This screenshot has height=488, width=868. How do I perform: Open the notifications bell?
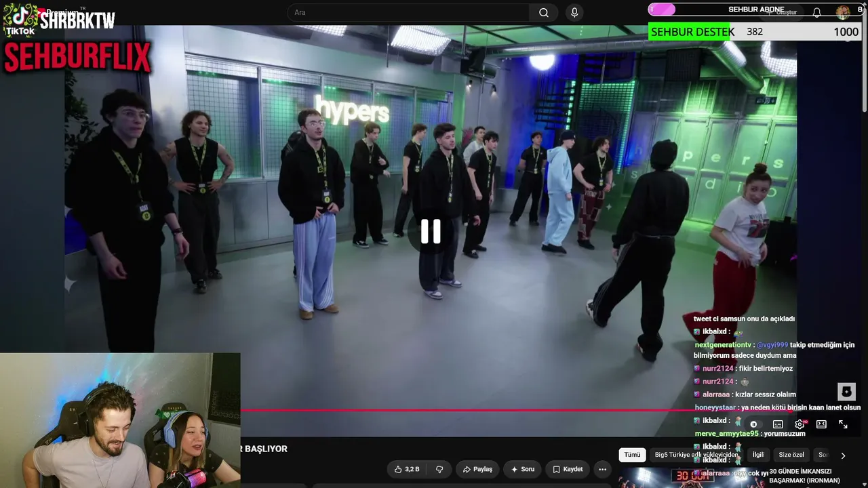pos(817,12)
